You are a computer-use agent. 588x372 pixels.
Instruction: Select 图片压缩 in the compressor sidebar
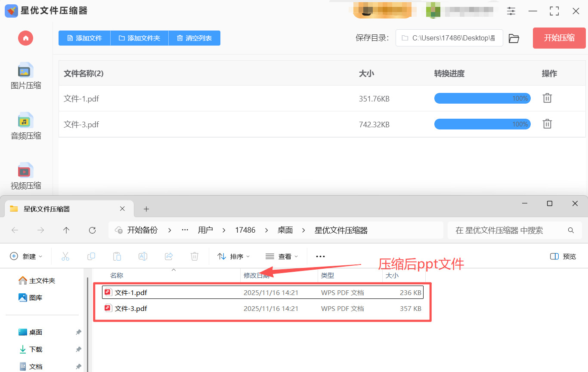click(25, 77)
